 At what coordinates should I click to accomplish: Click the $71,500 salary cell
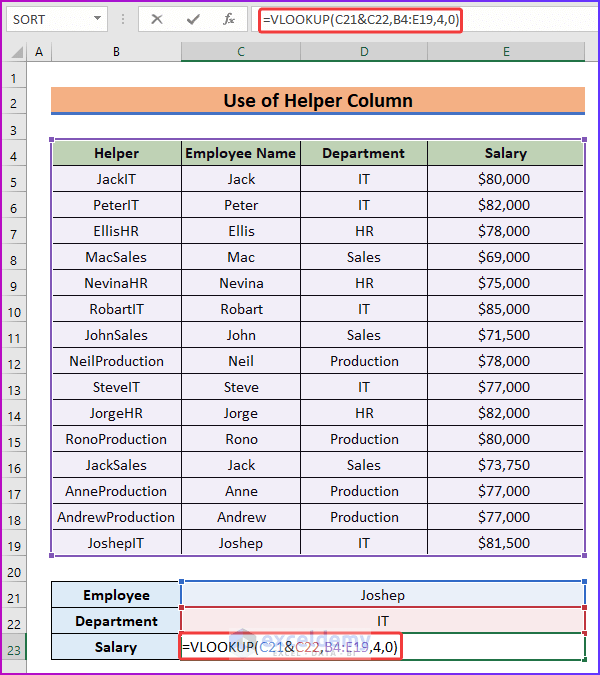pos(506,335)
